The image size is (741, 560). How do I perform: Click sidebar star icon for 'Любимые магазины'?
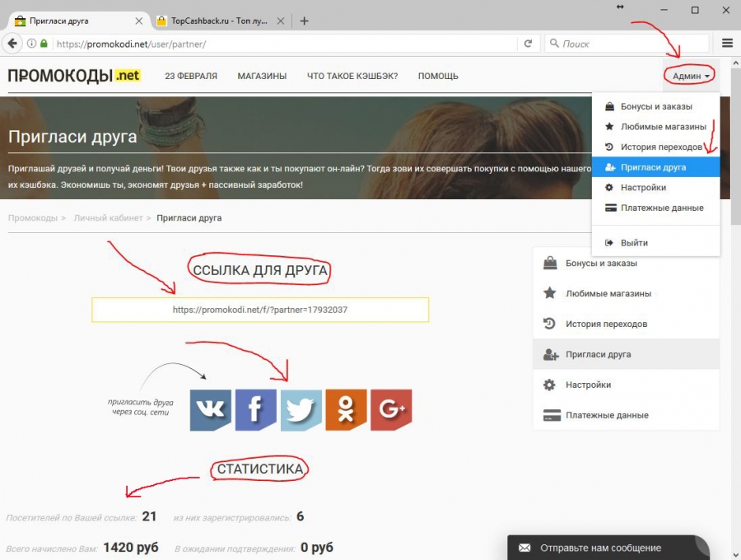[x=550, y=293]
